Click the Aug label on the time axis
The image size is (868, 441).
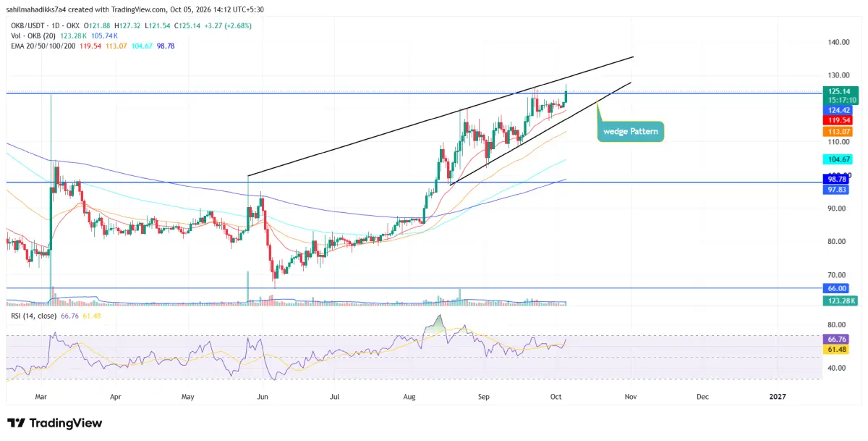pyautogui.click(x=409, y=397)
